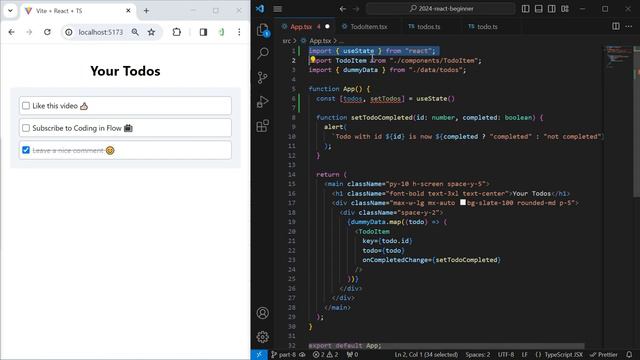Image resolution: width=640 pixels, height=360 pixels.
Task: Click the editor minimap
Action: 618,58
